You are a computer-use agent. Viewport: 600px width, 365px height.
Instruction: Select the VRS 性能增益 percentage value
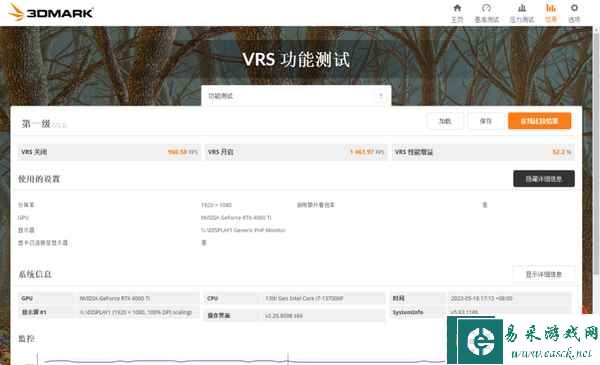[x=562, y=152]
